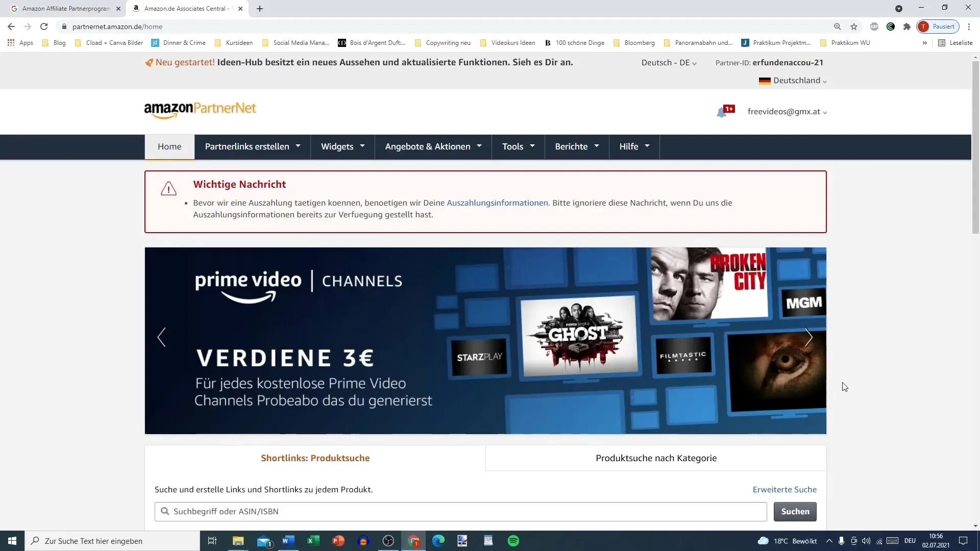Click the volume speaker tray icon
This screenshot has height=551, width=980.
[866, 541]
